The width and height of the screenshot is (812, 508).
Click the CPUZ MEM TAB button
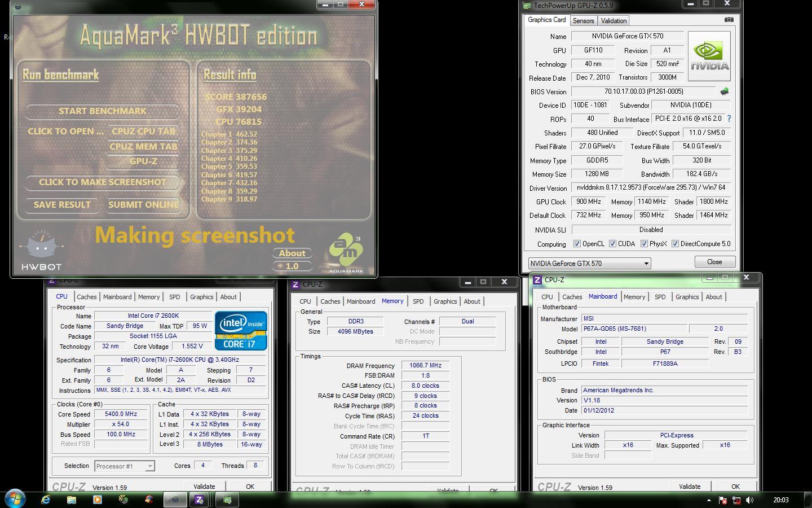point(143,147)
